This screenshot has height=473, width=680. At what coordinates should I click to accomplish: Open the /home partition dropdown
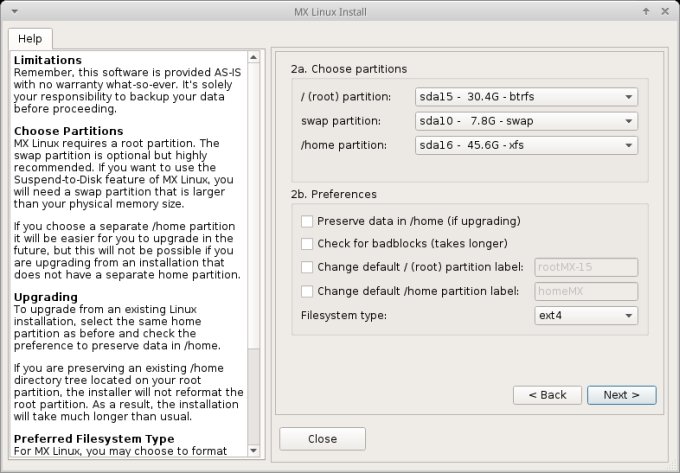tap(526, 145)
